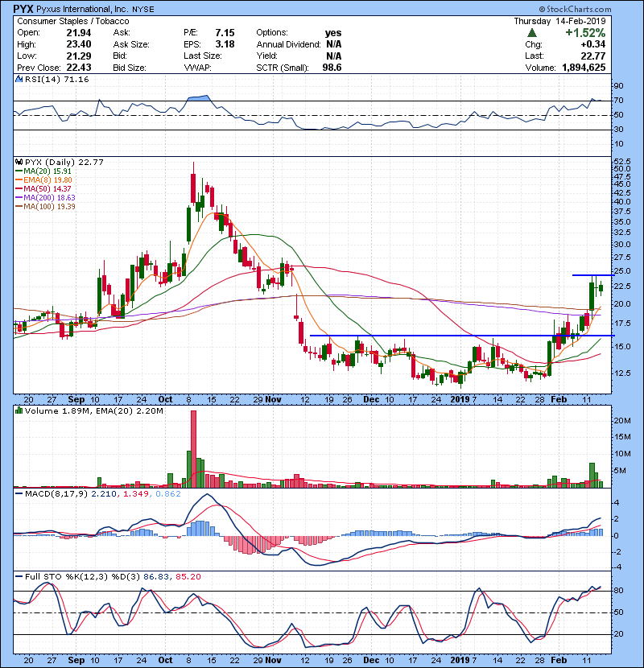Click the MACD signal value 1.349
Image resolution: width=644 pixels, height=668 pixels.
[x=136, y=494]
